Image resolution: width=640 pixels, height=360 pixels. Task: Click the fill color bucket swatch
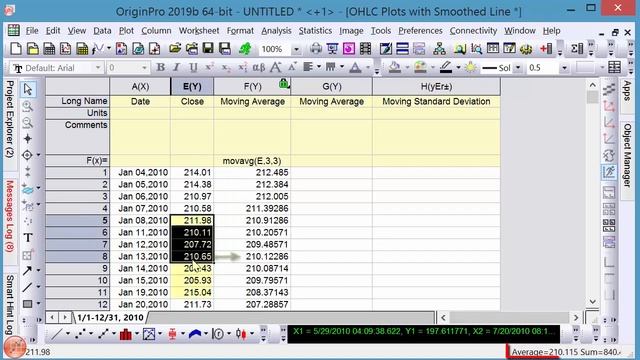point(394,68)
